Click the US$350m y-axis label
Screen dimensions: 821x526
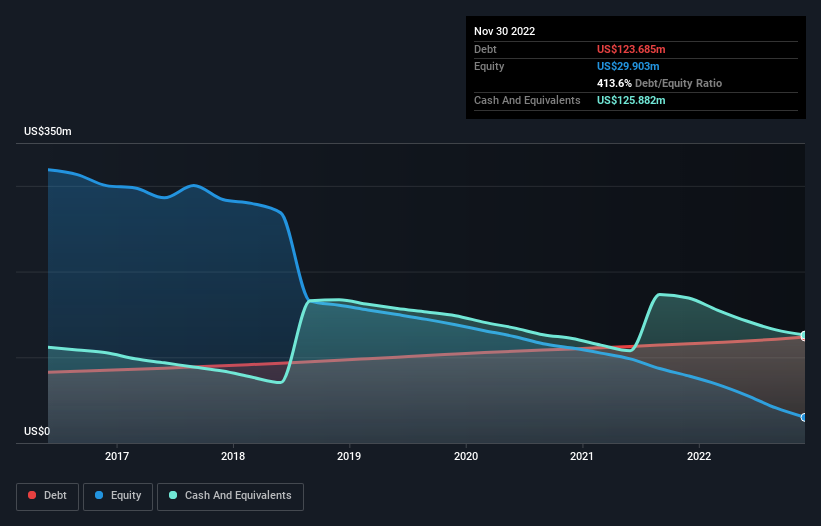coord(48,131)
